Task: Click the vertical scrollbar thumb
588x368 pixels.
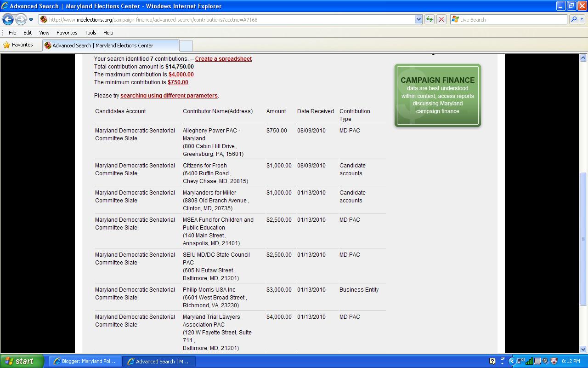Action: [583, 239]
